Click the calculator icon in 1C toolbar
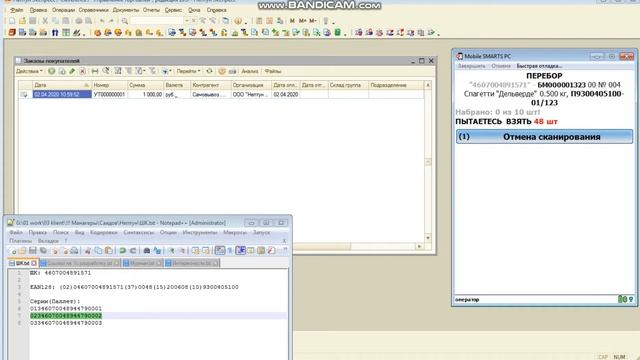Viewport: 640px width, 360px height. [x=259, y=21]
